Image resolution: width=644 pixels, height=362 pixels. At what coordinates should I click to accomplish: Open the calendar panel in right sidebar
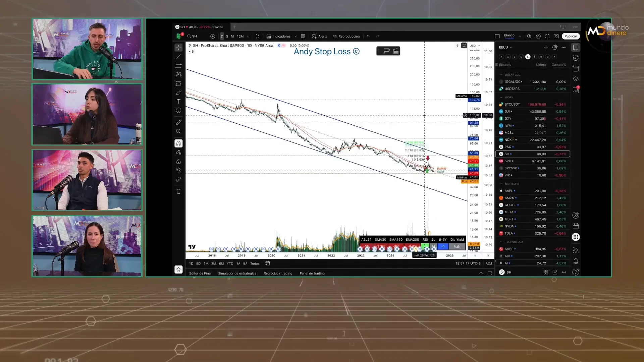pyautogui.click(x=576, y=226)
